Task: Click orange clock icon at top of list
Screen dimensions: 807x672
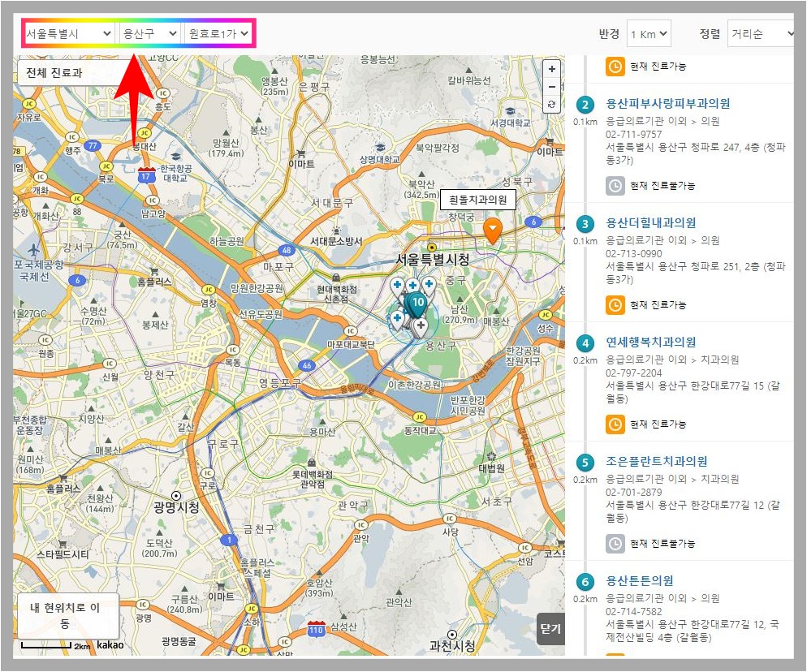Action: coord(615,67)
